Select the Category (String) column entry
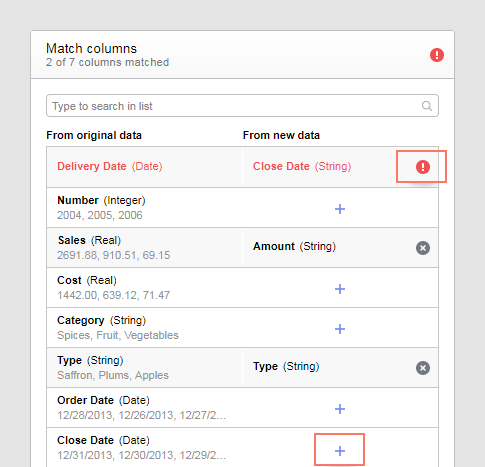The image size is (485, 467). [101, 320]
